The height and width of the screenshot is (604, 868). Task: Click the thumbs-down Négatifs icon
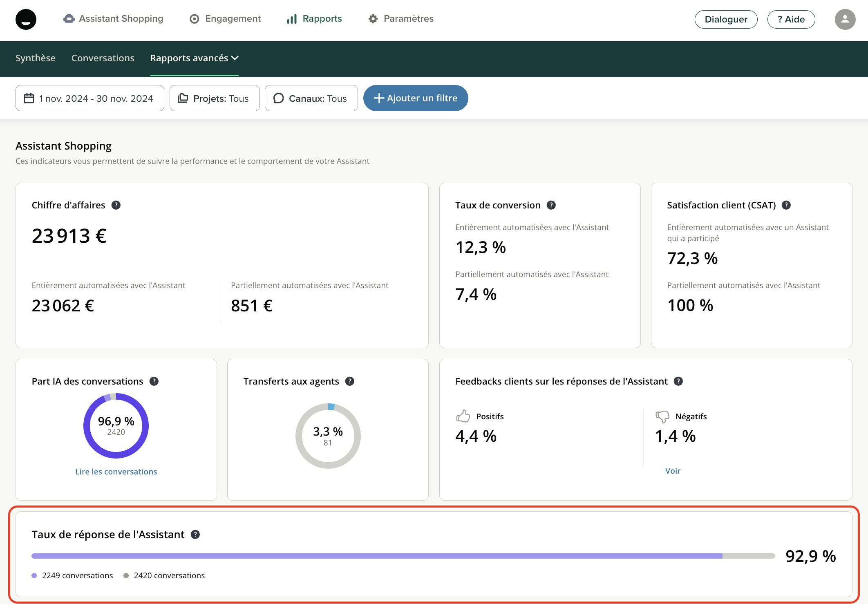(662, 416)
